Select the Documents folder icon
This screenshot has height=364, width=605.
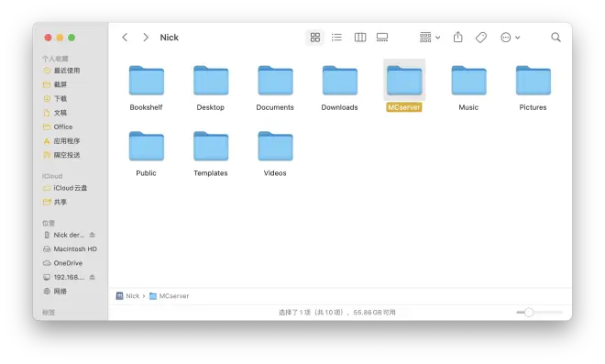pos(275,81)
